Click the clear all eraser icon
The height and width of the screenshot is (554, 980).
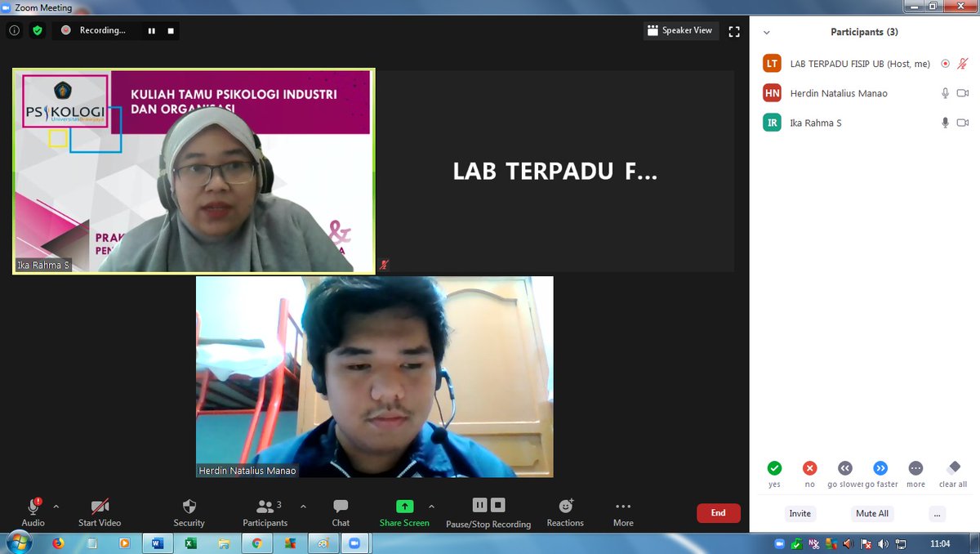pos(953,468)
